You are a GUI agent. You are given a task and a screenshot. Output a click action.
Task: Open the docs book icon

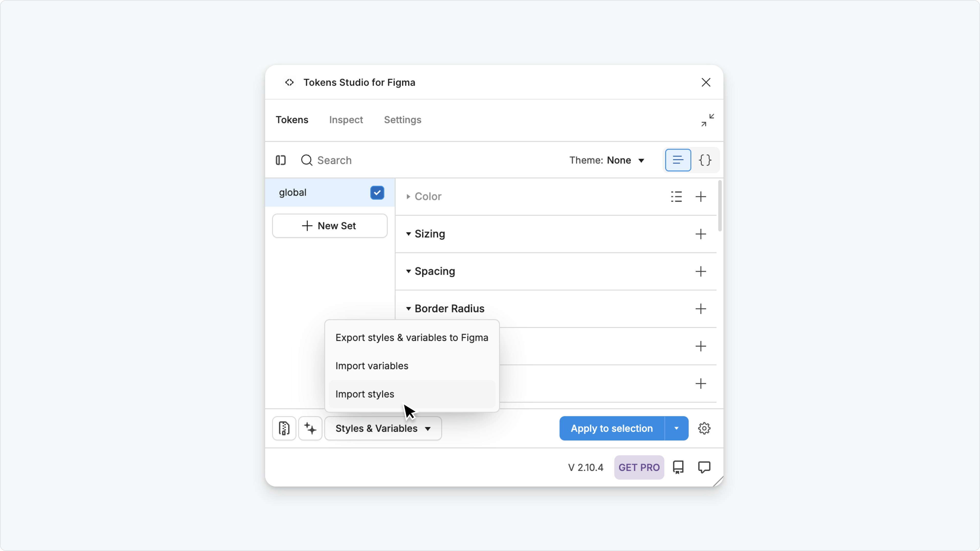pos(678,467)
